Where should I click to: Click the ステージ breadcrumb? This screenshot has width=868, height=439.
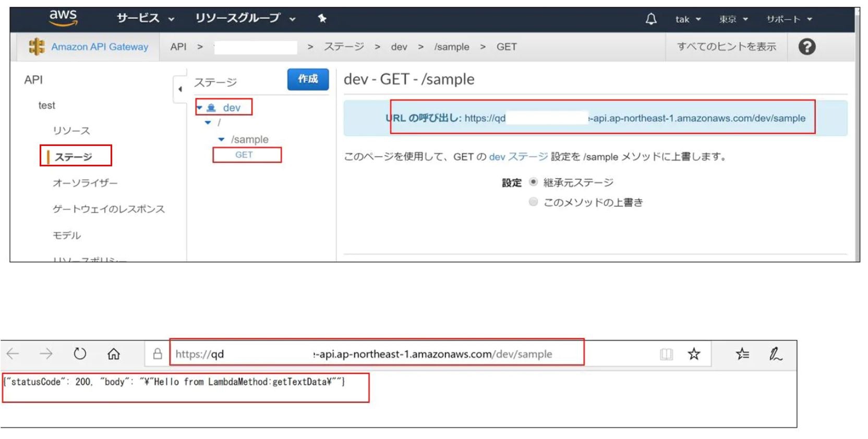click(344, 46)
